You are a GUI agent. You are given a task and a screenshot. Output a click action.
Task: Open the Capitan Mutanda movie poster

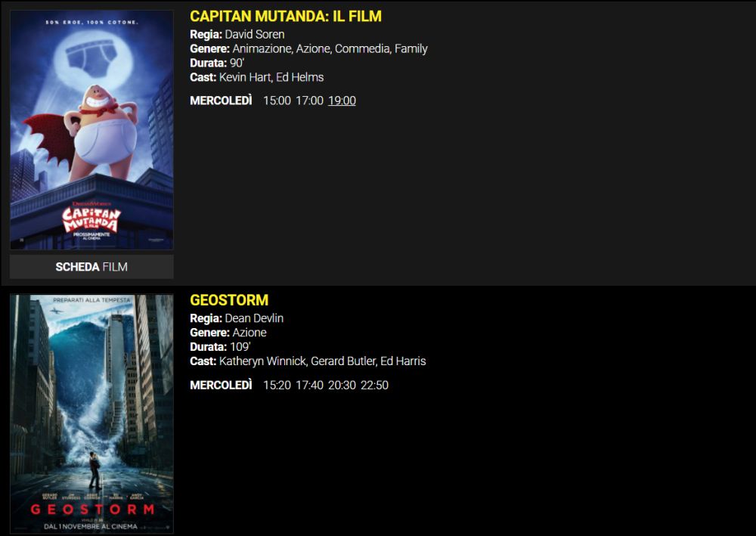[91, 130]
